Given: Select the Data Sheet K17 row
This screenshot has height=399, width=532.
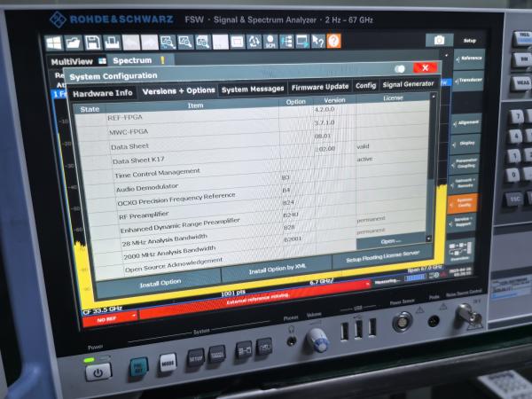Looking at the screenshot, I should [254, 154].
